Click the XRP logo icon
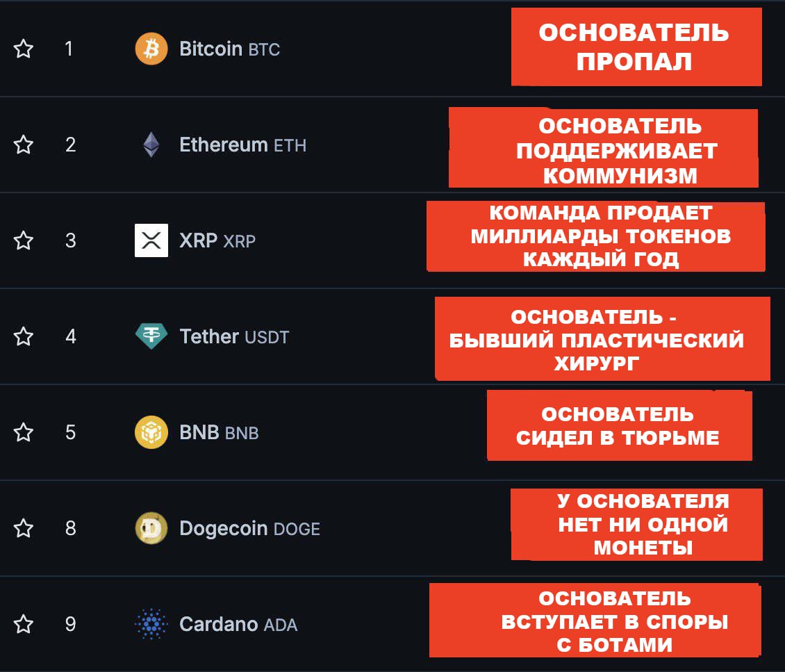Screen dimensions: 785x672 point(151,241)
